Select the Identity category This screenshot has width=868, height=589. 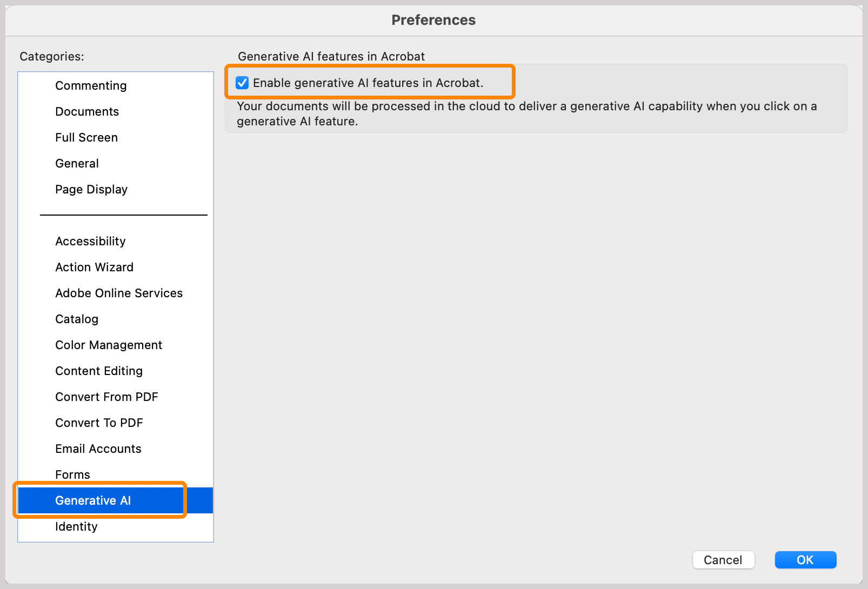76,526
